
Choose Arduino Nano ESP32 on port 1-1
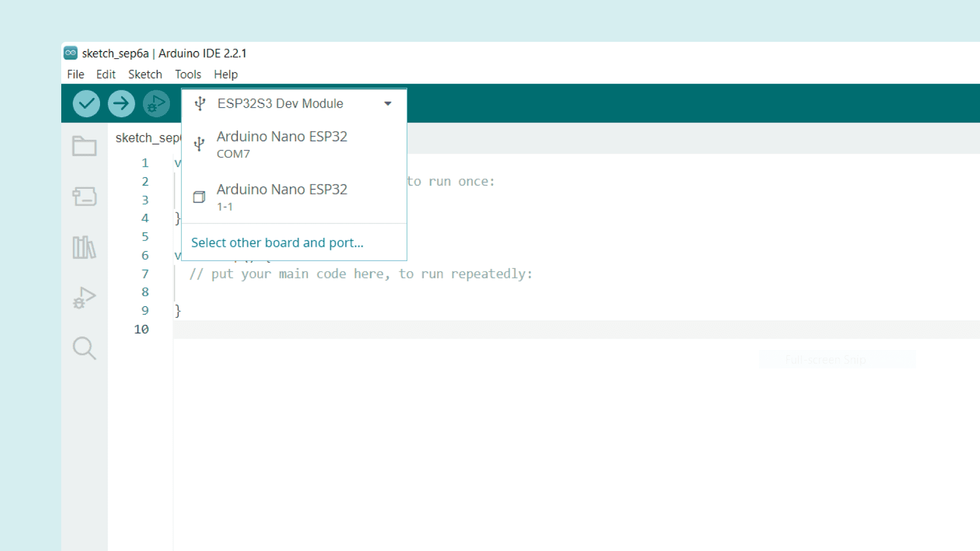point(282,197)
